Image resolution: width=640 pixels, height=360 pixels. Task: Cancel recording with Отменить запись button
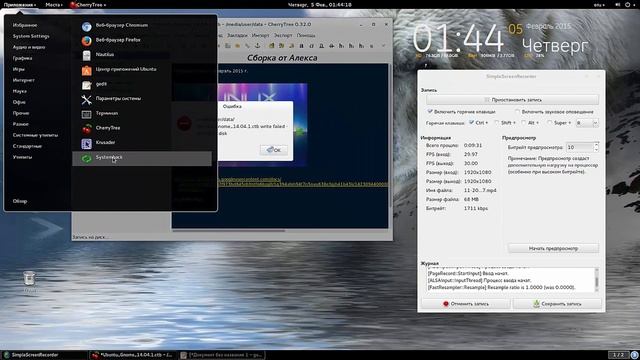pyautogui.click(x=466, y=304)
